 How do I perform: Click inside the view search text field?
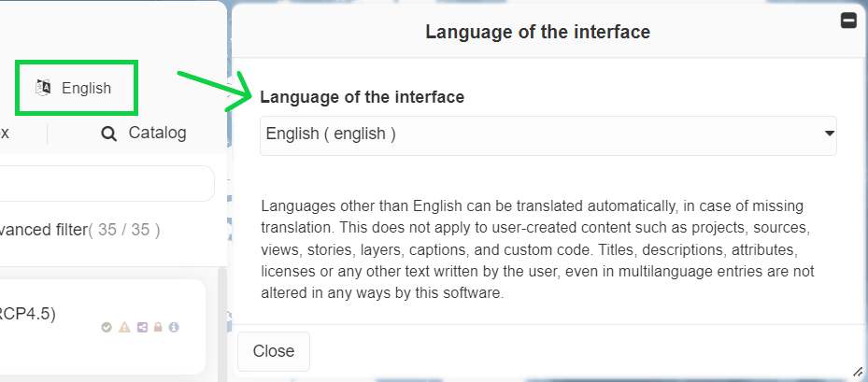tap(103, 183)
